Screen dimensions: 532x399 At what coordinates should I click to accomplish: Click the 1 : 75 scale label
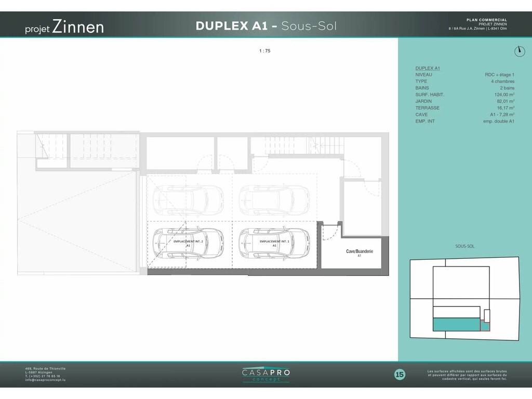(265, 51)
